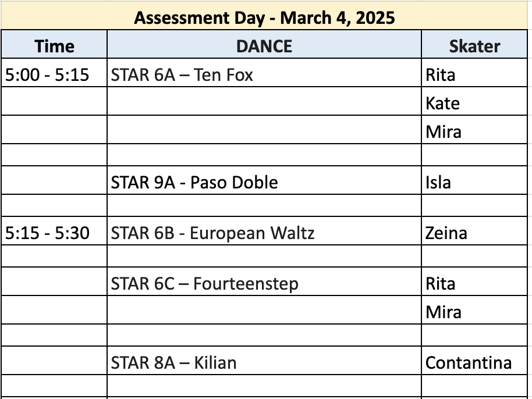Click the DANCE column header
Viewport: 532px width, 399px height.
(264, 44)
